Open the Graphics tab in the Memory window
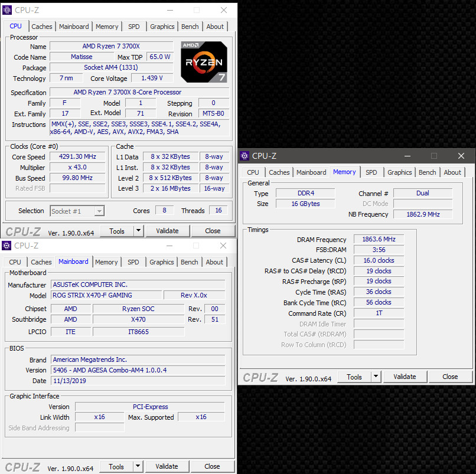476x474 pixels. pos(399,172)
